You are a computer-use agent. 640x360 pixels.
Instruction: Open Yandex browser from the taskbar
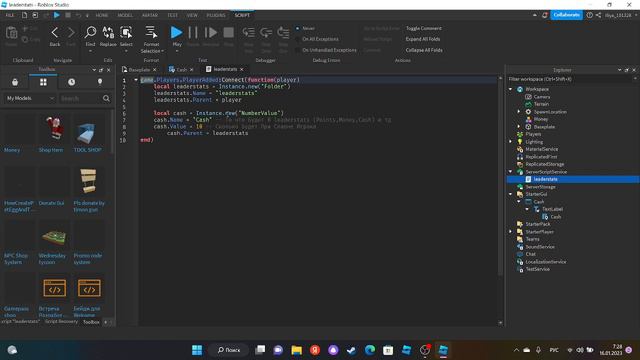[315, 350]
